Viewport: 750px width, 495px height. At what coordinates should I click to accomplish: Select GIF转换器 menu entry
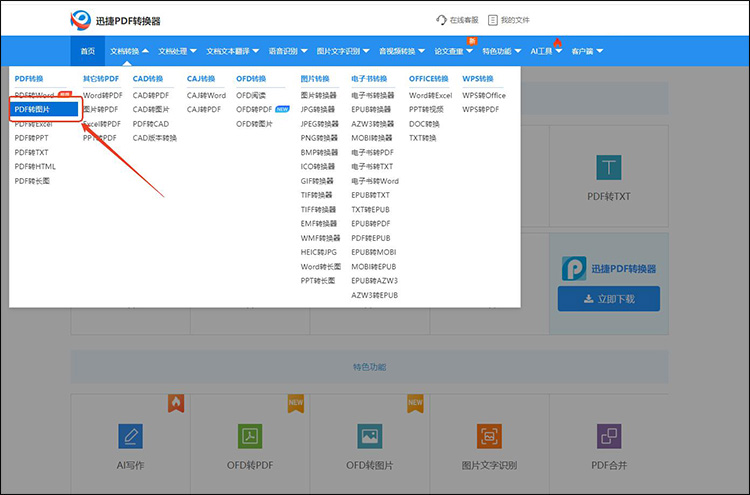point(317,181)
